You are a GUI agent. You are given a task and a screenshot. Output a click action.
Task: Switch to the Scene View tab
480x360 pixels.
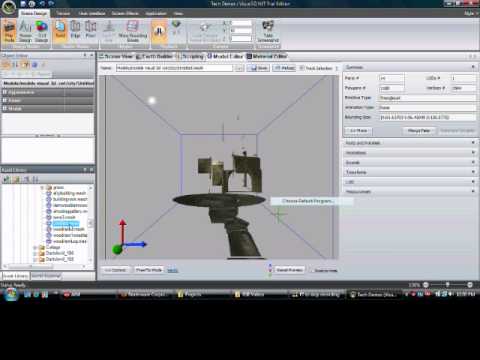116,56
